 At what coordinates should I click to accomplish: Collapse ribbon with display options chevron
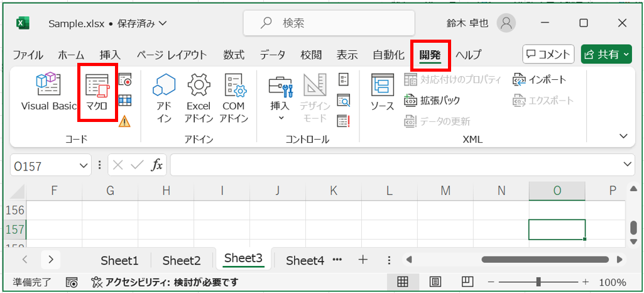click(623, 136)
